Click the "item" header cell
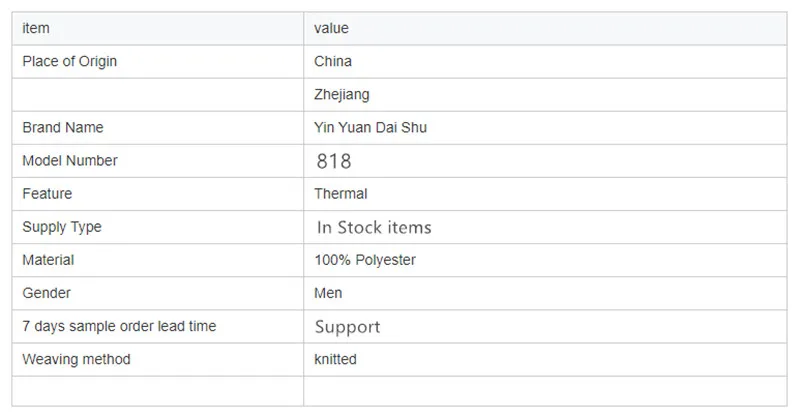This screenshot has width=800, height=417. pyautogui.click(x=36, y=28)
